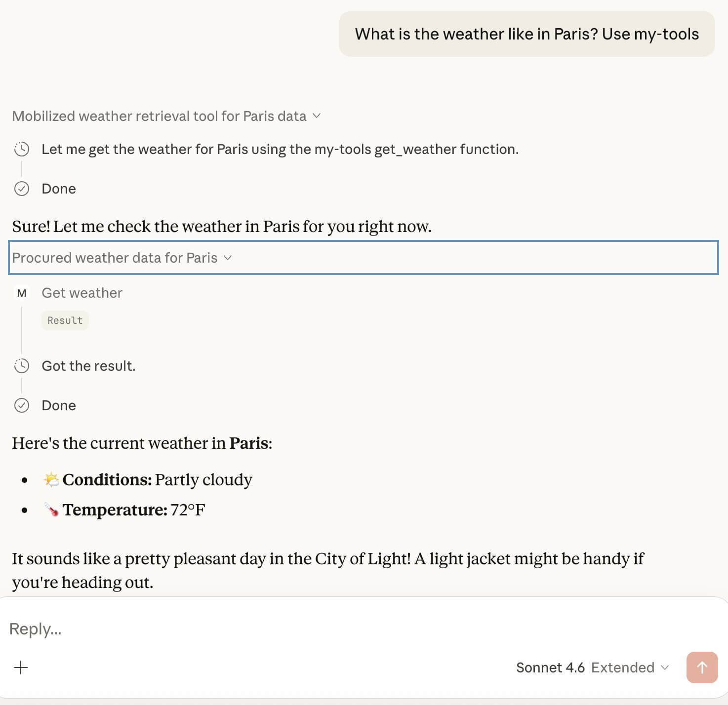Click the second Done checkmark icon
The width and height of the screenshot is (728, 705).
22,405
